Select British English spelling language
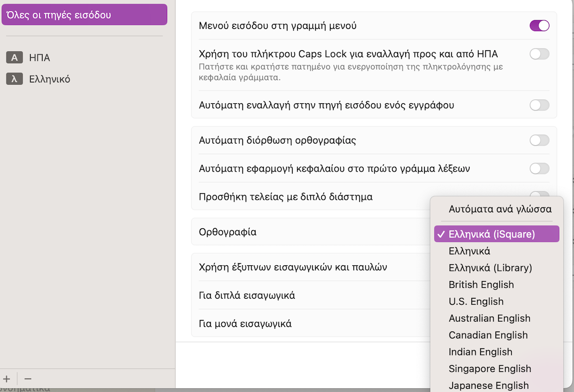 pyautogui.click(x=481, y=285)
